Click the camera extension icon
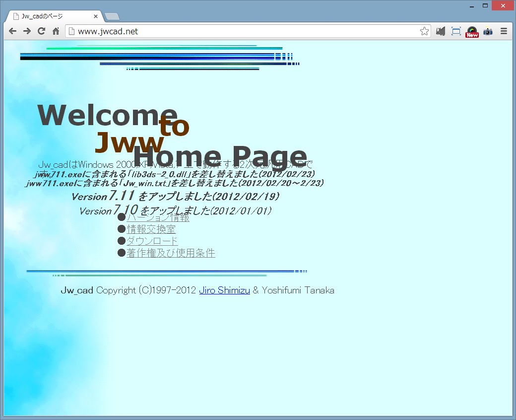 point(488,31)
